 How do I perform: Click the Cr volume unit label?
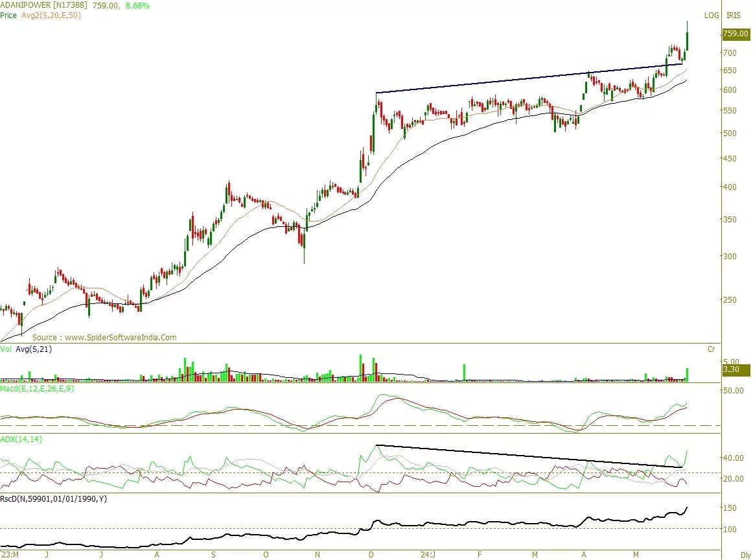pos(712,349)
